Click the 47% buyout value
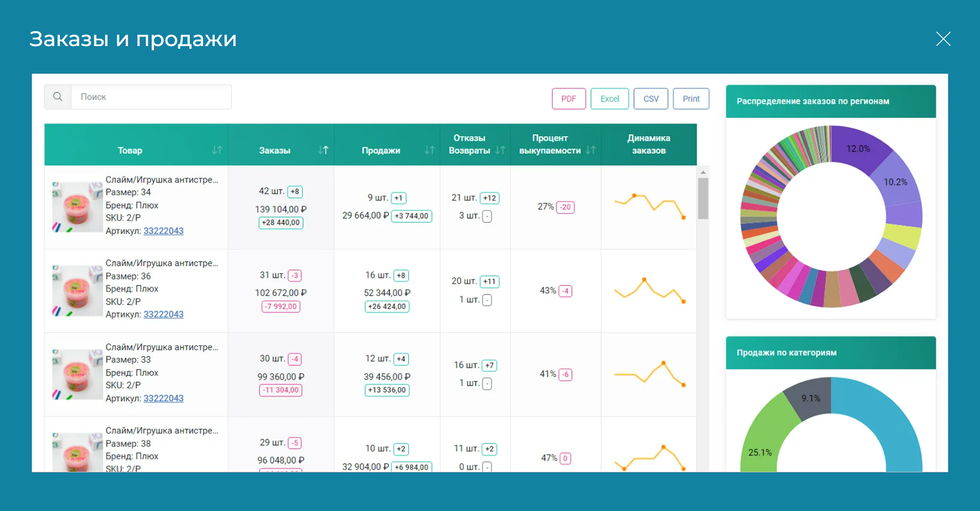Image resolution: width=980 pixels, height=511 pixels. point(549,458)
